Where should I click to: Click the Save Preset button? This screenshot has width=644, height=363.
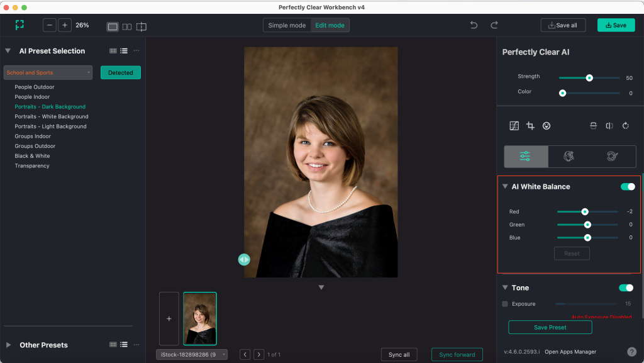click(x=550, y=327)
